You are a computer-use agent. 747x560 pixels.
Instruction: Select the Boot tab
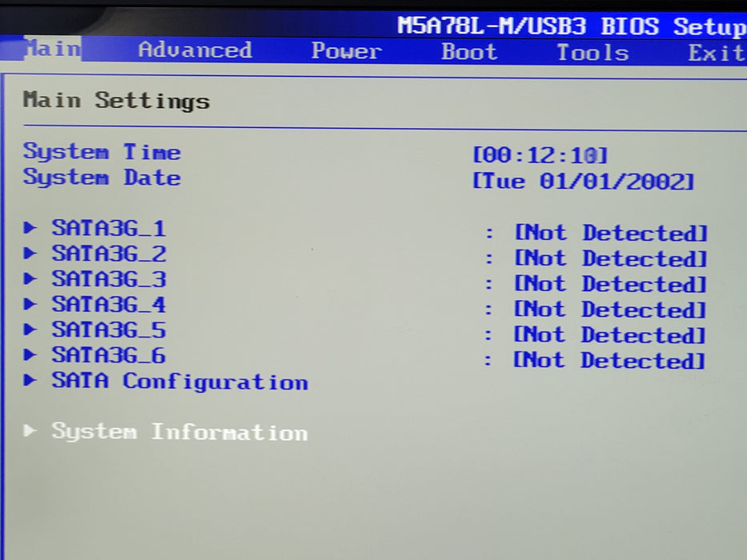[x=469, y=51]
